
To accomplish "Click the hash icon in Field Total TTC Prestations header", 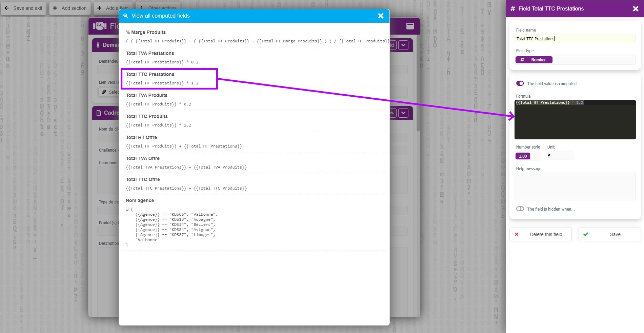I will click(513, 8).
